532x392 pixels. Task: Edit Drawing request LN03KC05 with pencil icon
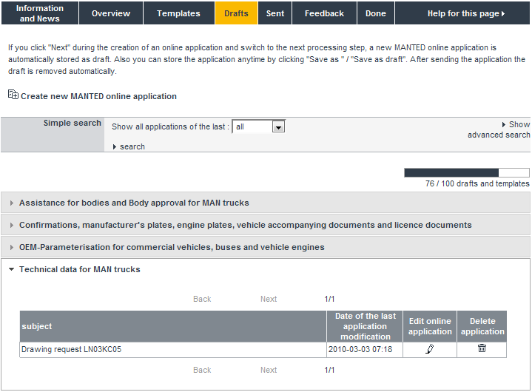point(430,349)
